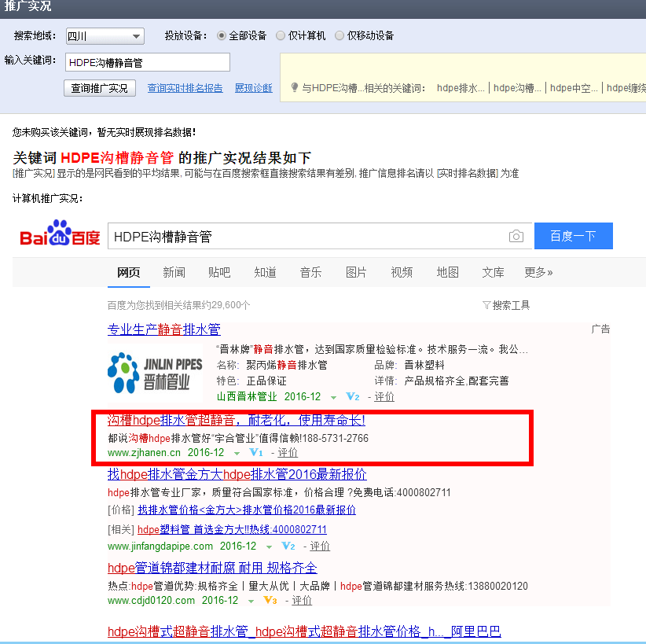Click the V1 badge beside www.zjhanen.cn
This screenshot has width=646, height=644.
(256, 453)
